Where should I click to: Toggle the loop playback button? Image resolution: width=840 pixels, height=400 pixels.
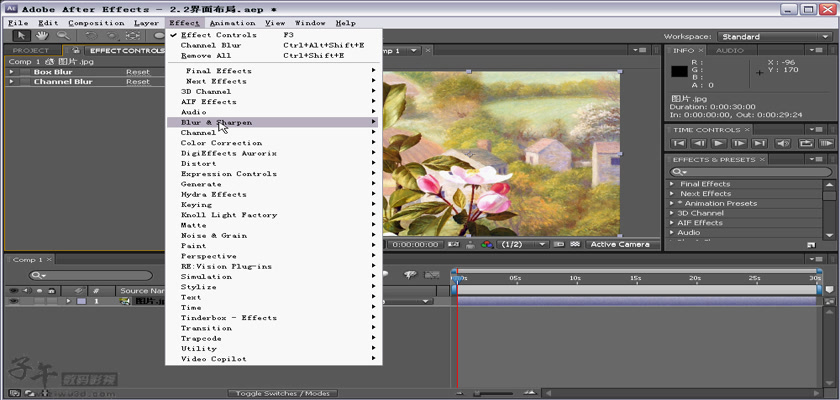[x=806, y=143]
